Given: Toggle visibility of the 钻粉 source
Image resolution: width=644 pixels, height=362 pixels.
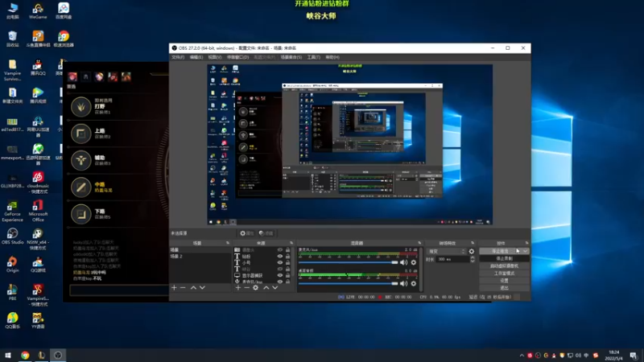Looking at the screenshot, I should [280, 256].
